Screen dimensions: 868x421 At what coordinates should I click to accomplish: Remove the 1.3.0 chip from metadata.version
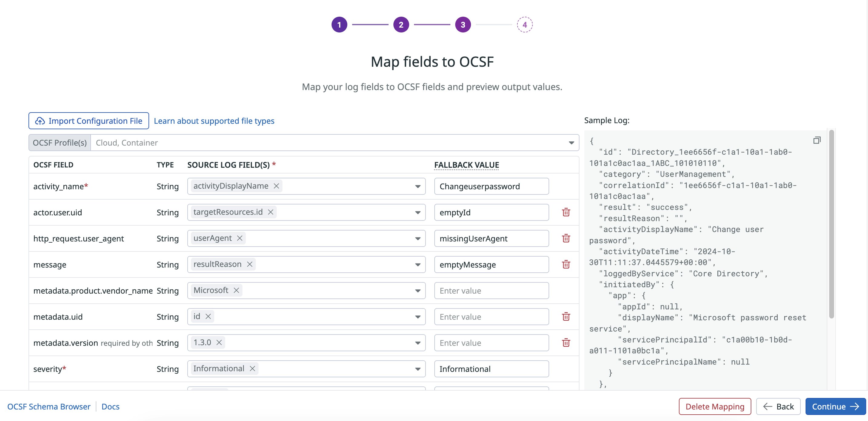coord(219,342)
